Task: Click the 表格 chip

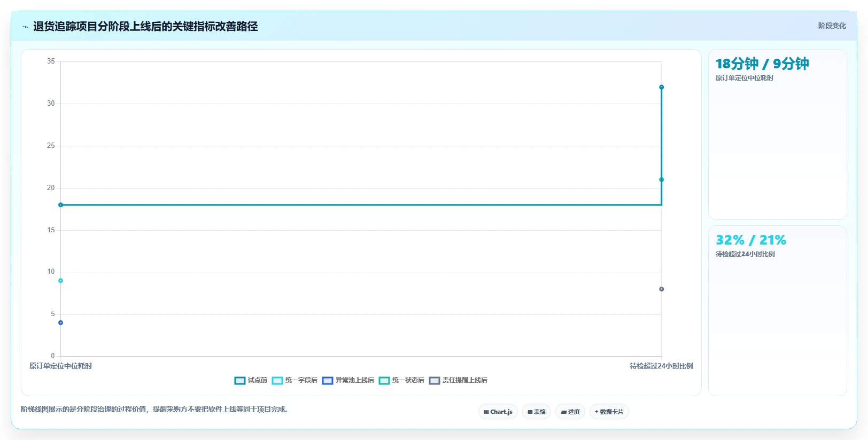Action: (x=536, y=412)
